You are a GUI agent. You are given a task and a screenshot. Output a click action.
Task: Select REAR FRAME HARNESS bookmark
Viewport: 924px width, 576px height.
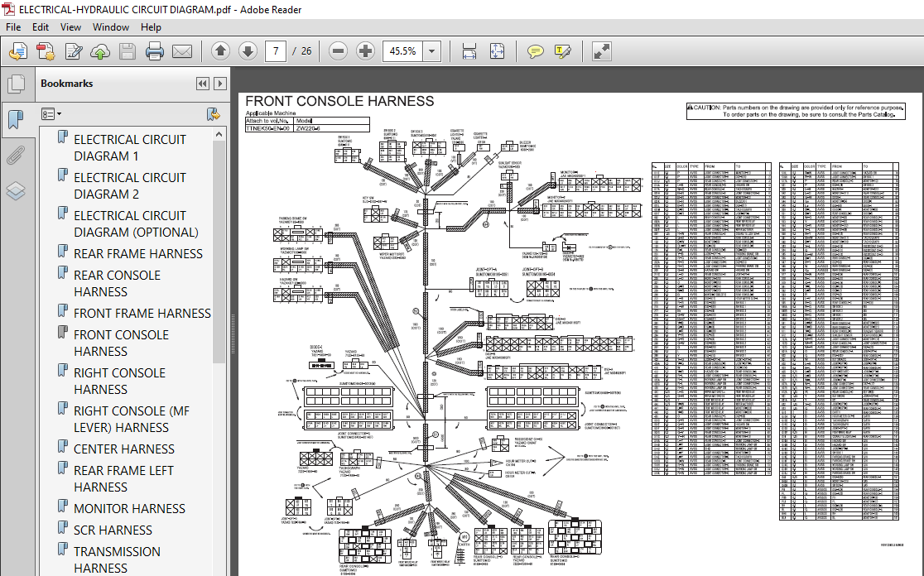pos(138,254)
